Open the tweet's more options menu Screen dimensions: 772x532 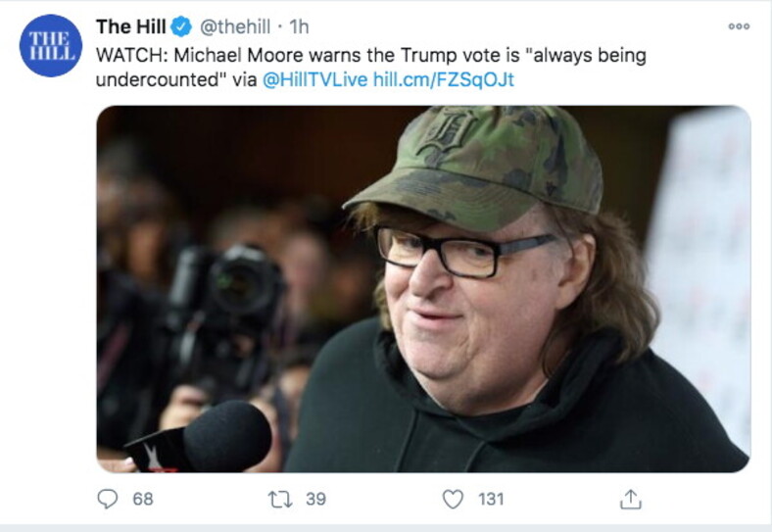(738, 26)
